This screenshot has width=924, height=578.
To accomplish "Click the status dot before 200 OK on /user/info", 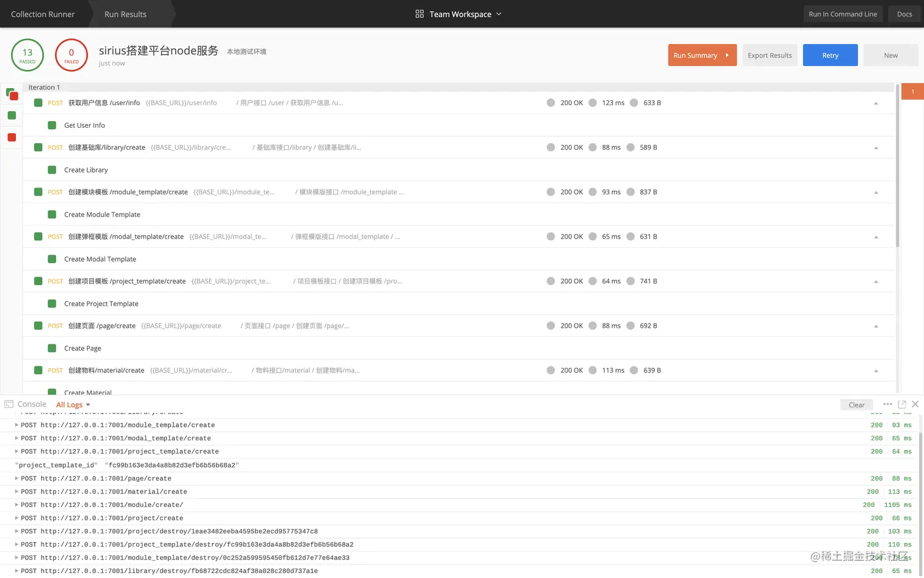I will [x=551, y=103].
